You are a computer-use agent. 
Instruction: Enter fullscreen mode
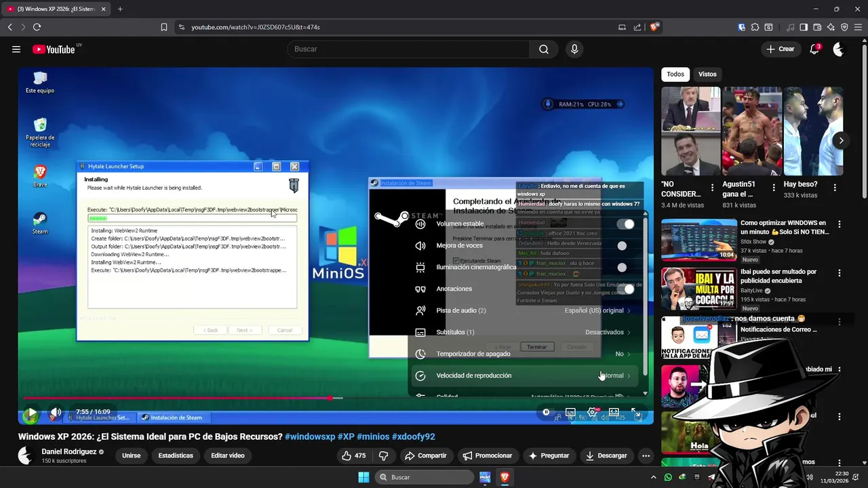pos(636,412)
